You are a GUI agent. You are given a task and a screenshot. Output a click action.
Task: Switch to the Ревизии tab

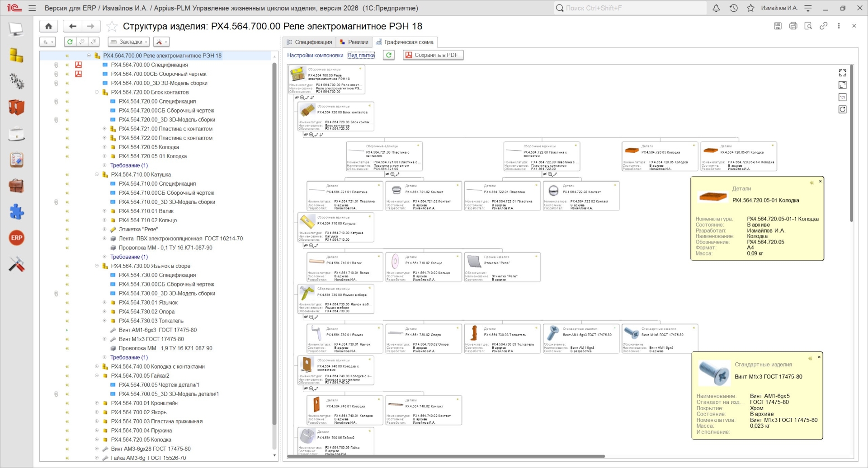(354, 42)
